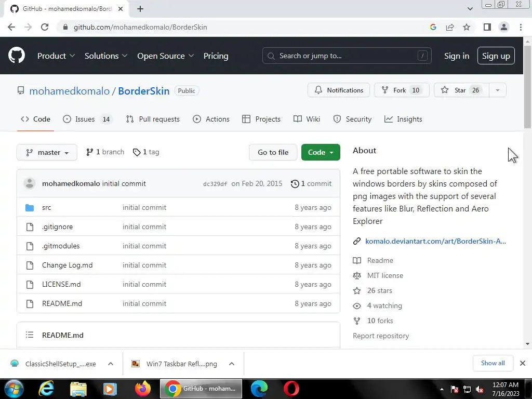Open the Pricing page
Screen dimensions: 532x399
point(216,56)
